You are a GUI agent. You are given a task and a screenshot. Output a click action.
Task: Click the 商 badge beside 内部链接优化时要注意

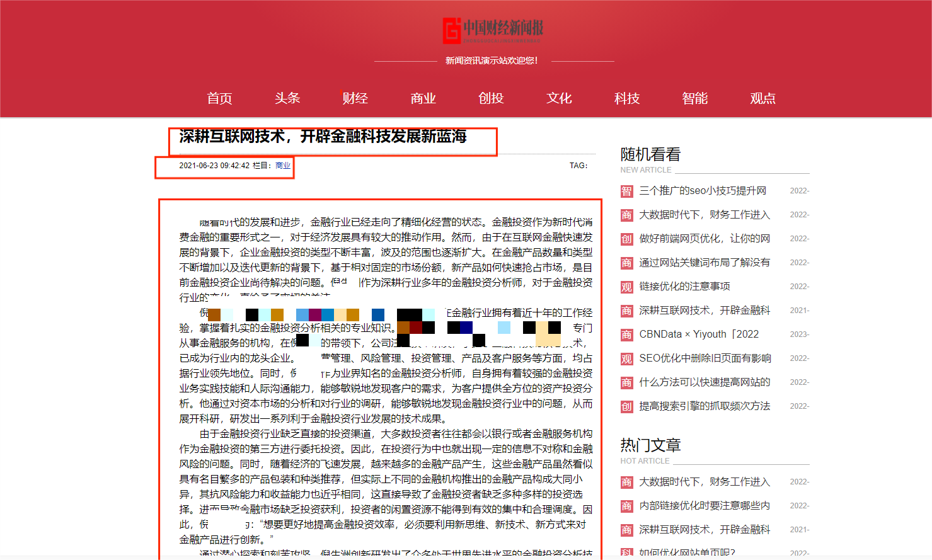point(626,506)
